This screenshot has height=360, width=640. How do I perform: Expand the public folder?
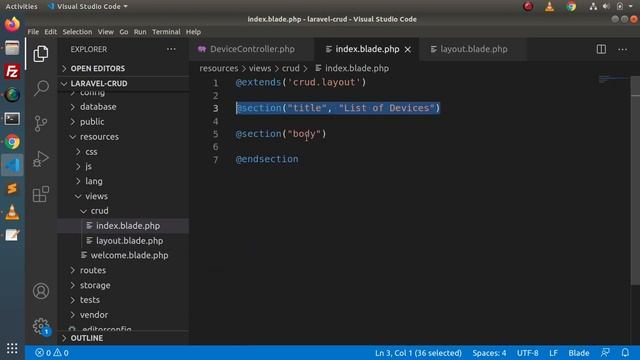point(92,122)
